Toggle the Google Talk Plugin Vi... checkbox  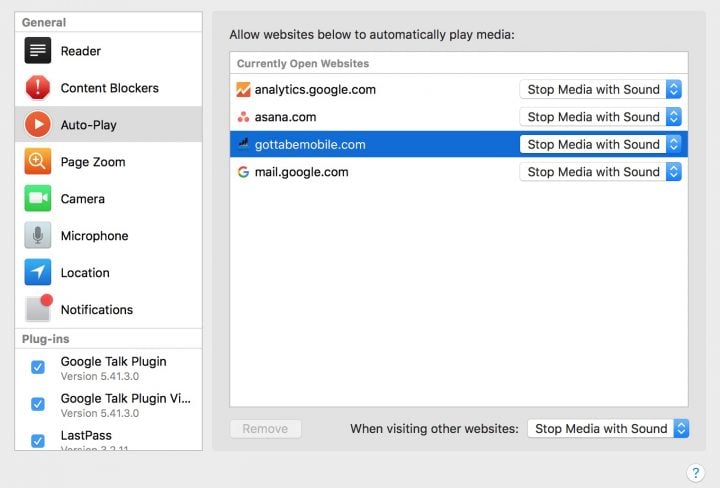pos(38,404)
